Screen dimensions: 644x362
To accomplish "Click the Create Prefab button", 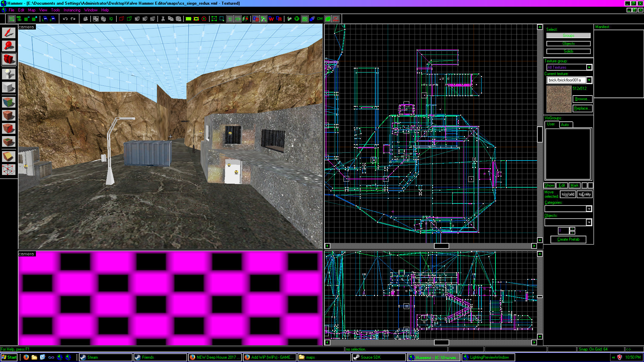I will tap(568, 239).
